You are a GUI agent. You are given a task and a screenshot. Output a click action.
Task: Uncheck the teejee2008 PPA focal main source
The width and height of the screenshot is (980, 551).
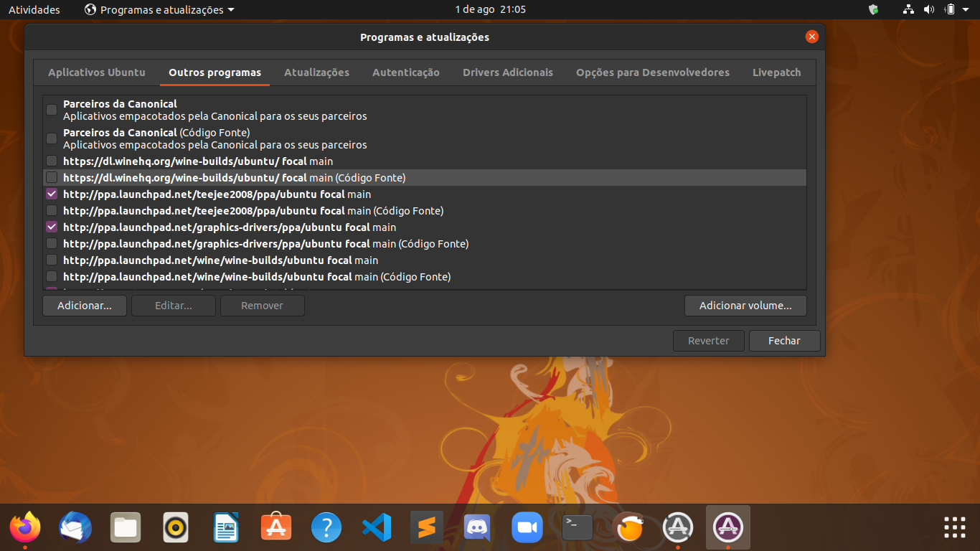click(x=52, y=194)
